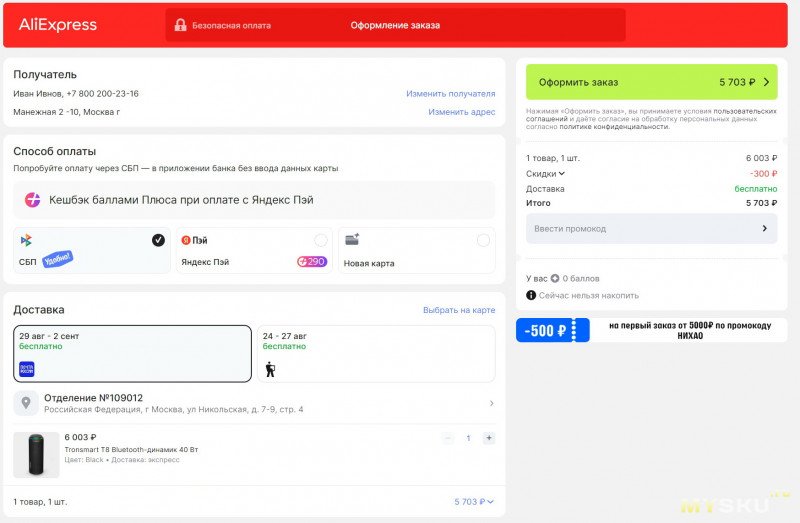Image resolution: width=800 pixels, height=523 pixels.
Task: Click the Yandex Pay cashback banner
Action: [254, 200]
